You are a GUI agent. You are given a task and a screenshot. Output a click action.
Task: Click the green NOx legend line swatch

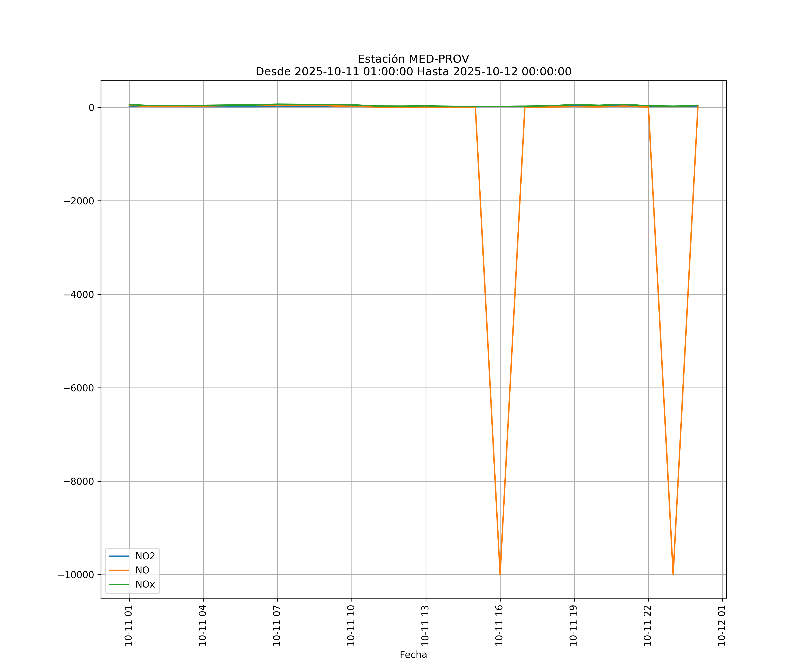[119, 584]
